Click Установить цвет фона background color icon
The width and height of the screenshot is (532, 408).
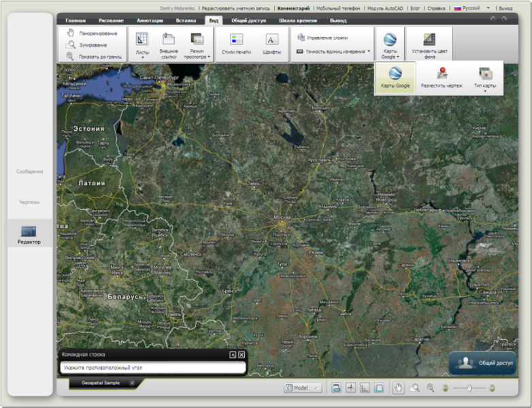click(x=429, y=44)
